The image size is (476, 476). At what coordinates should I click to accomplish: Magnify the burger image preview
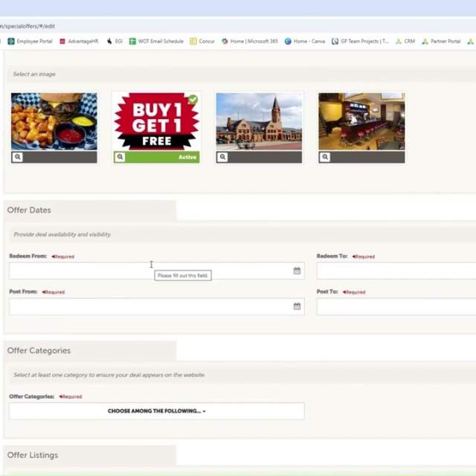click(18, 157)
